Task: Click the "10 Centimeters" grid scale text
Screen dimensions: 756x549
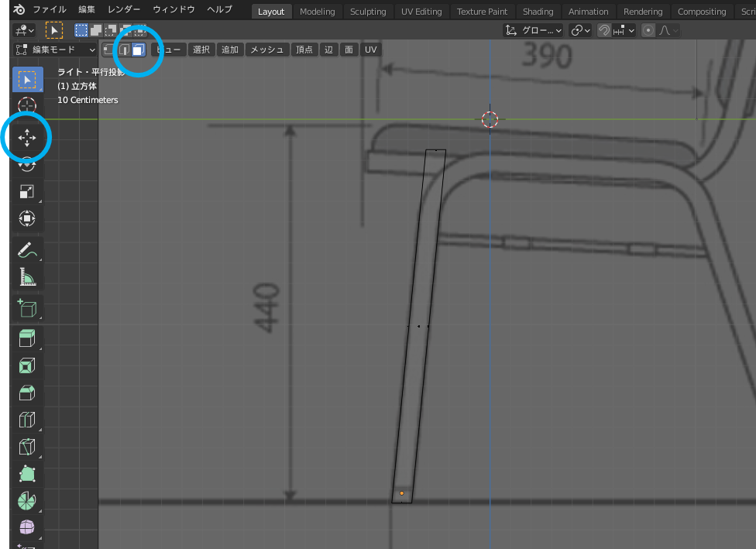Action: 88,100
